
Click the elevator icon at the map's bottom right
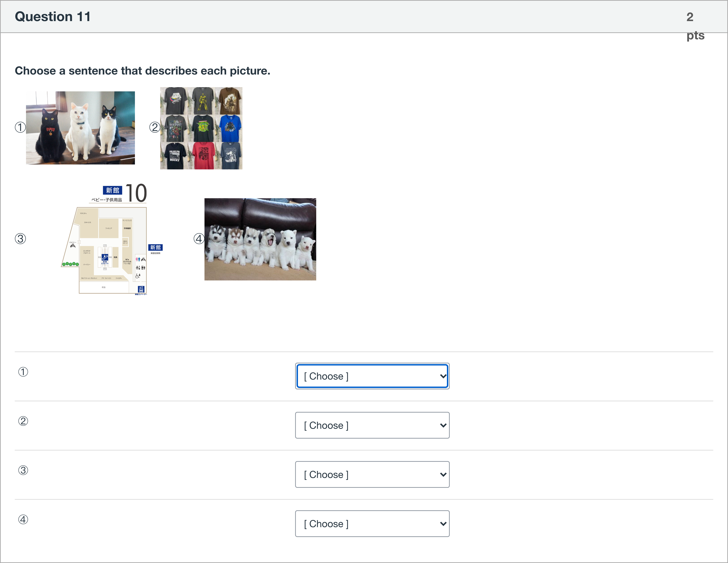pyautogui.click(x=141, y=289)
